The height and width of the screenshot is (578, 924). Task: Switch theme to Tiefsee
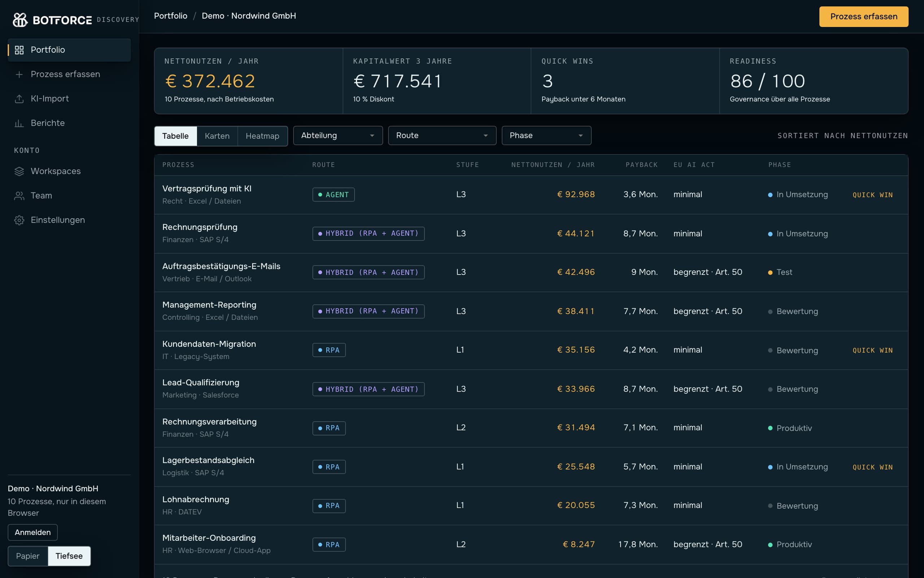[x=69, y=556]
